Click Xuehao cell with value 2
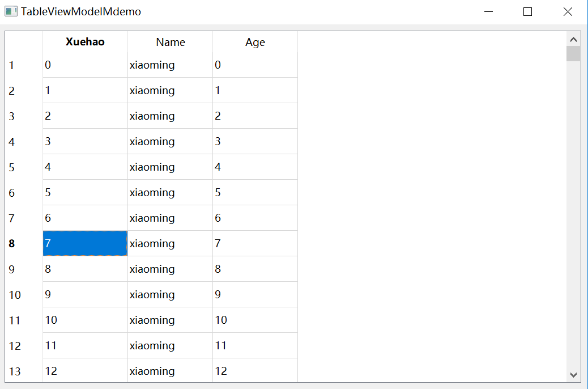The width and height of the screenshot is (588, 389). coord(85,116)
